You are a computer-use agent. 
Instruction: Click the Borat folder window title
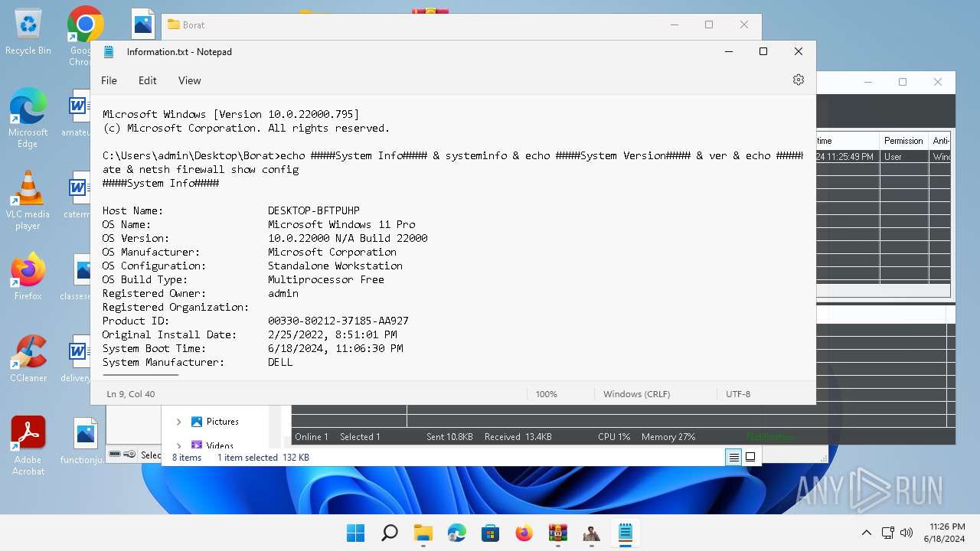tap(194, 24)
